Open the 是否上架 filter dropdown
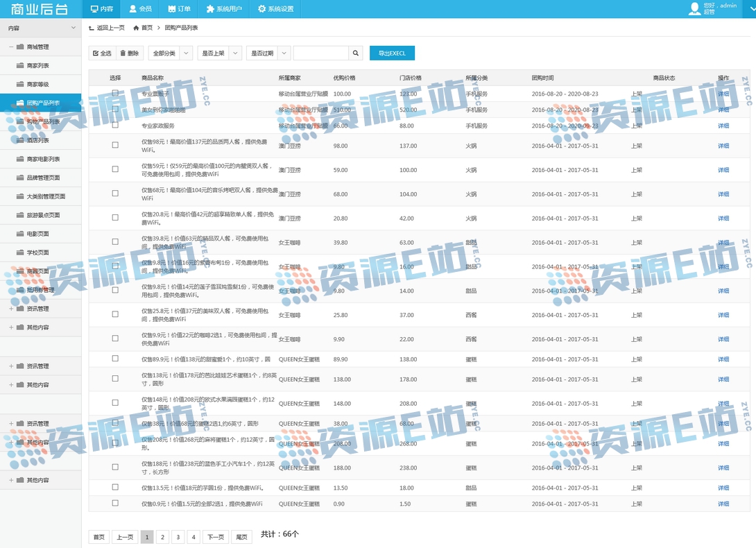Screen dimensions: 756x548 click(x=219, y=53)
